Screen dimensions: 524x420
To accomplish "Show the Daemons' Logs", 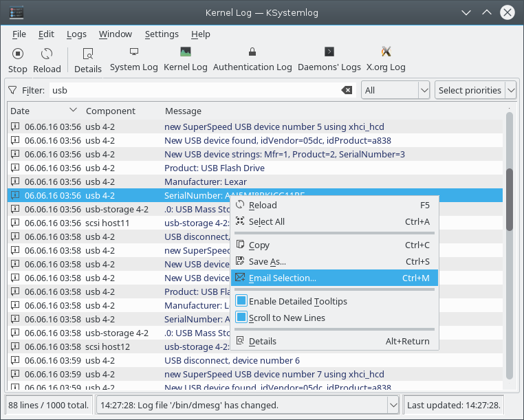I will 329,60.
